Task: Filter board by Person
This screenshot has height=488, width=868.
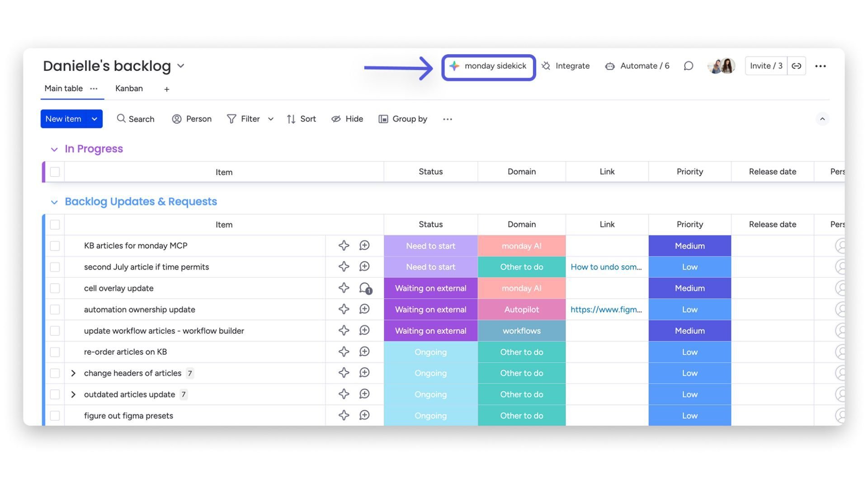Action: [192, 119]
